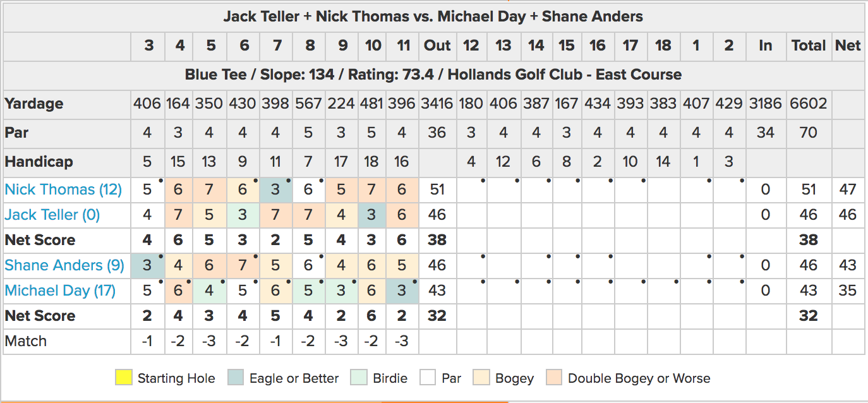The width and height of the screenshot is (868, 403).
Task: Open Shane Anders (9) player link
Action: click(x=64, y=265)
